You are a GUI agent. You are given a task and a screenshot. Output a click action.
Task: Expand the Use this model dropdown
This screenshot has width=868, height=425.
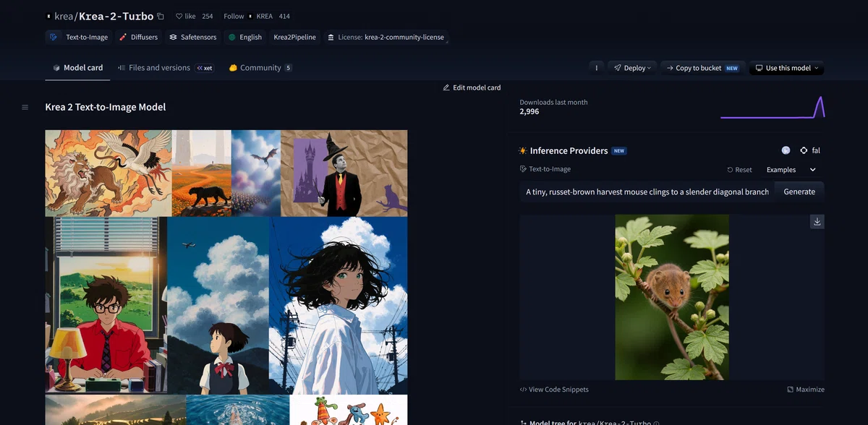pos(786,68)
